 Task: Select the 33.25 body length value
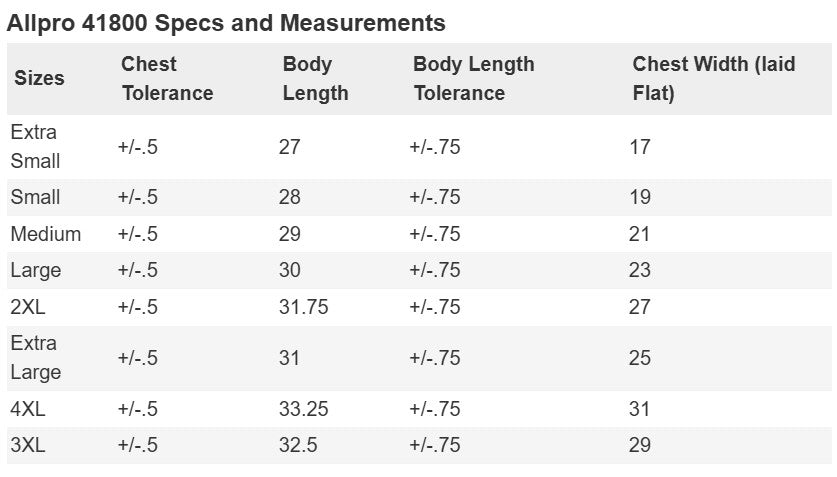pos(303,409)
